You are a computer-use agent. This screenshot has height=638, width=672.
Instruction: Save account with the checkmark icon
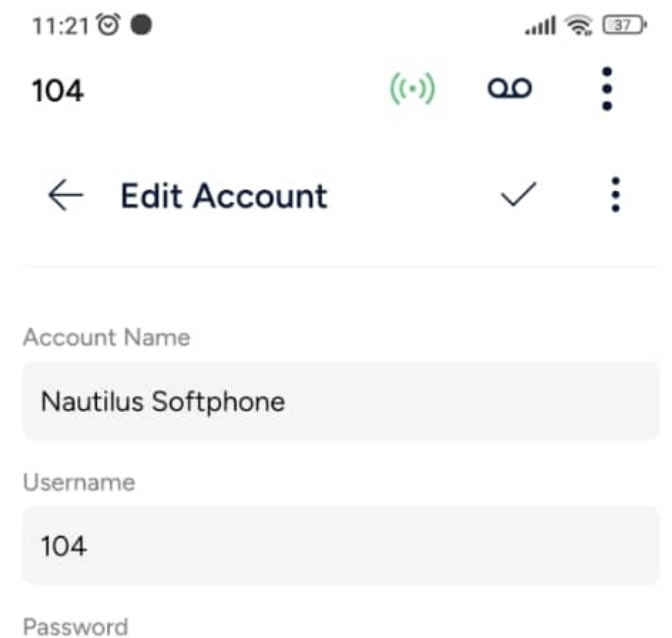(x=519, y=195)
